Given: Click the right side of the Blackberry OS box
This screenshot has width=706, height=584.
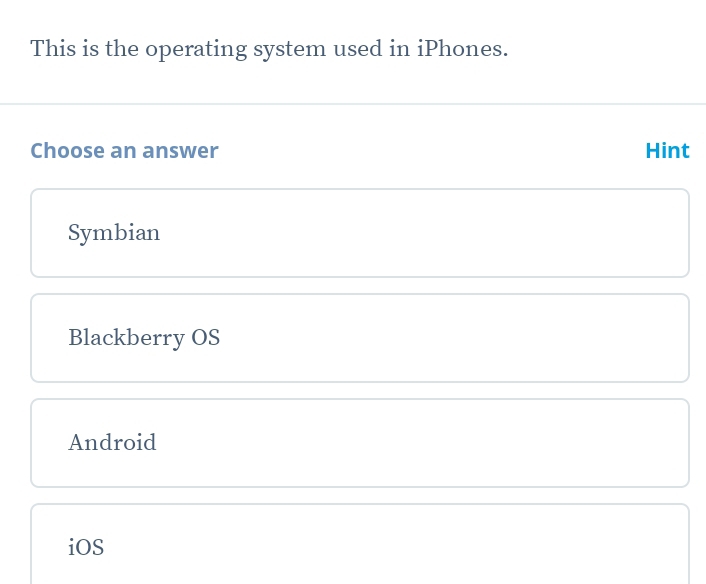Looking at the screenshot, I should 620,338.
